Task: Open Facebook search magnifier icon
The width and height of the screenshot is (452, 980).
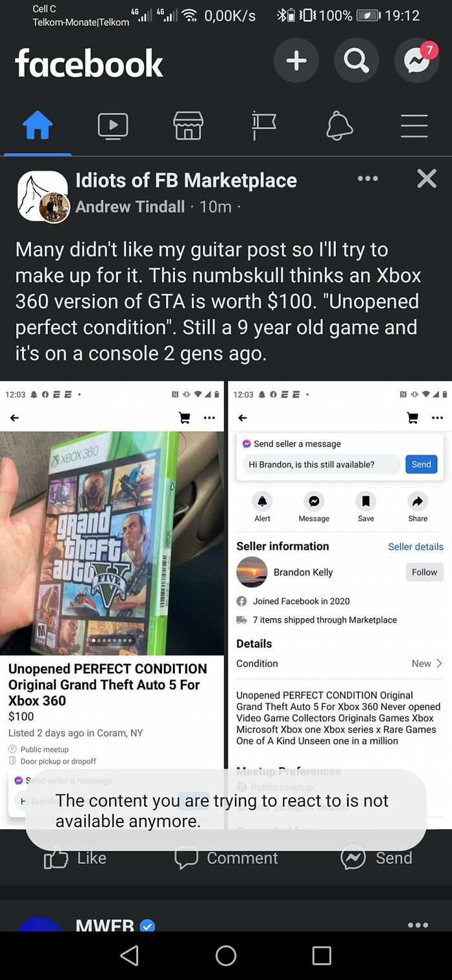Action: (356, 61)
